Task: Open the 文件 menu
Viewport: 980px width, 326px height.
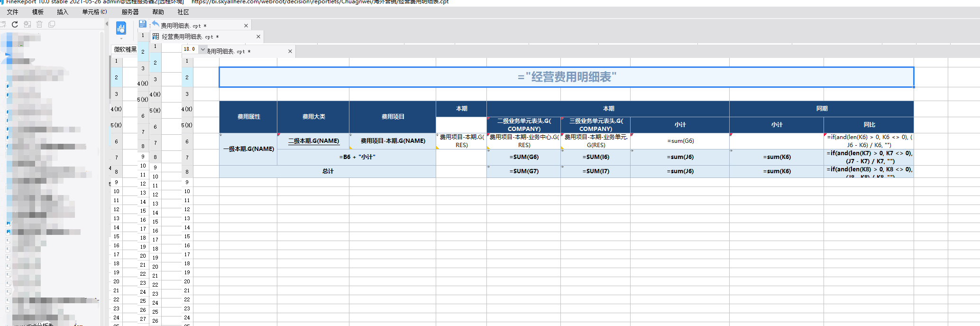Action: click(x=13, y=12)
